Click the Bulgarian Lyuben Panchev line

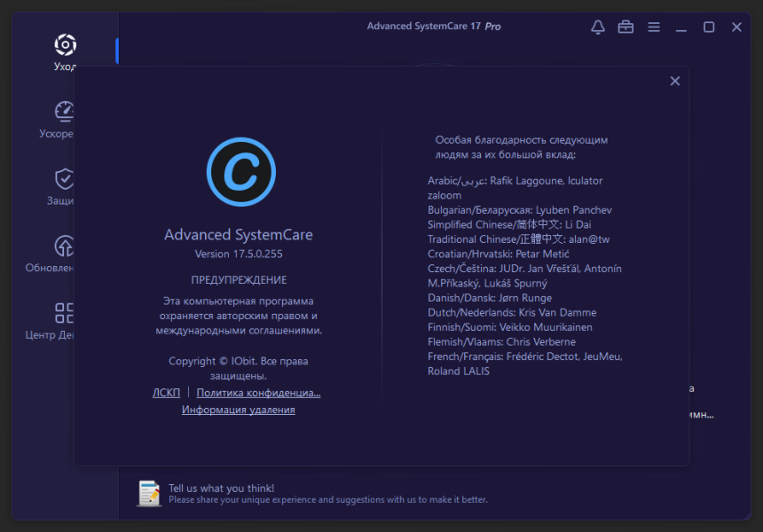520,210
